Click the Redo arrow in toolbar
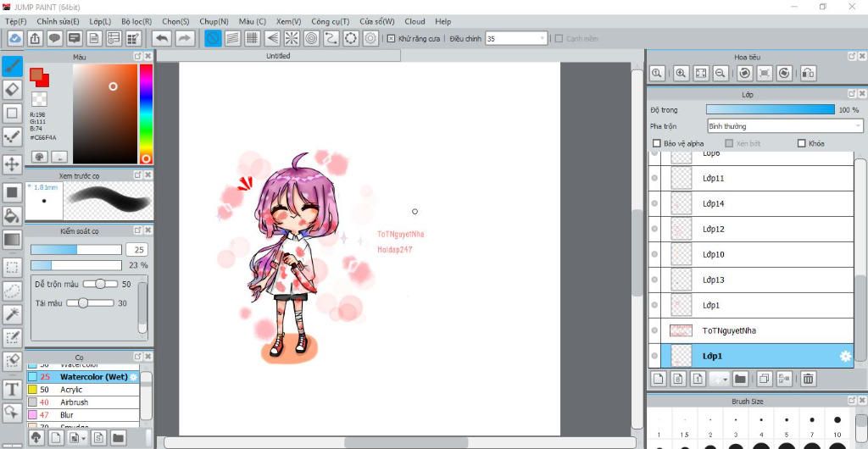 pos(185,38)
